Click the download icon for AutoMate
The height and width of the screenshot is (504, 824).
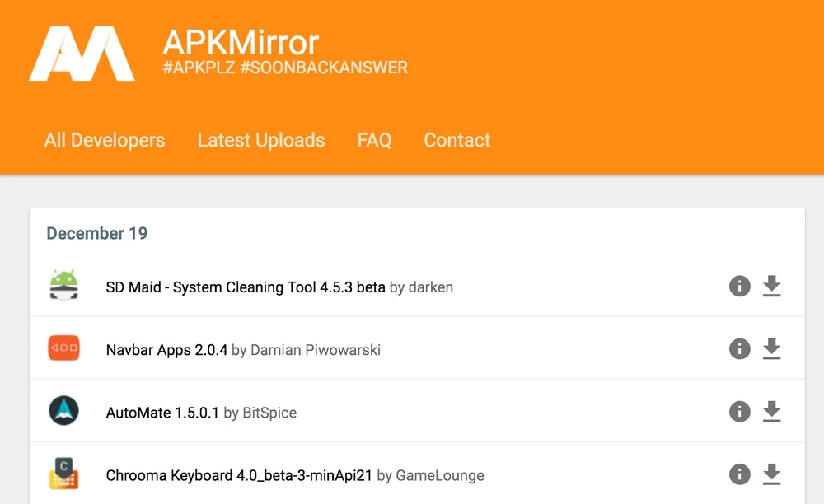(x=771, y=411)
